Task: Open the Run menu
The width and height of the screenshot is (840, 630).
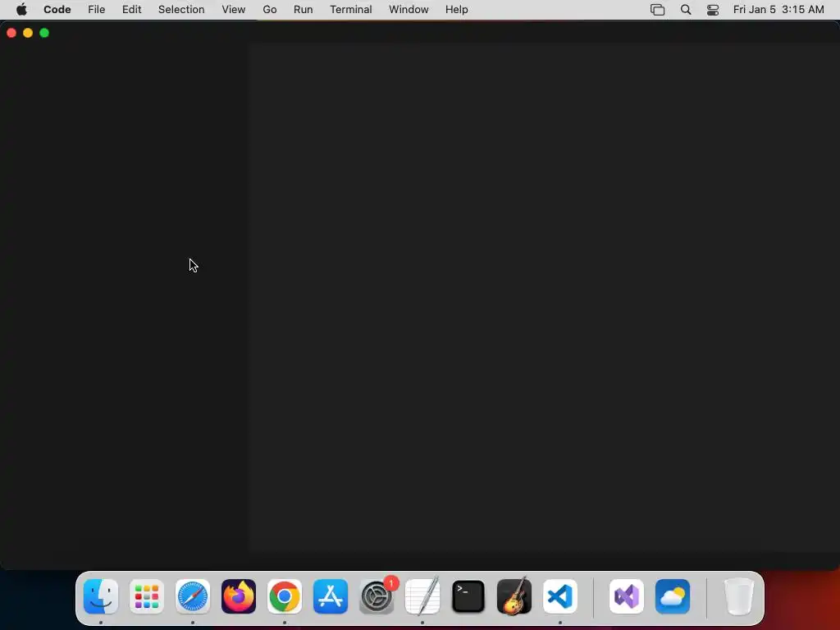Action: tap(304, 10)
